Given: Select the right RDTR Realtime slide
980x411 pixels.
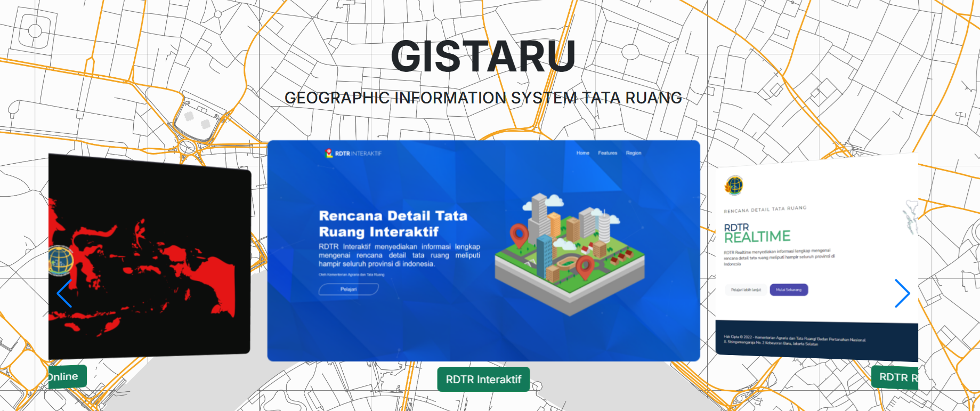Looking at the screenshot, I should pyautogui.click(x=816, y=257).
